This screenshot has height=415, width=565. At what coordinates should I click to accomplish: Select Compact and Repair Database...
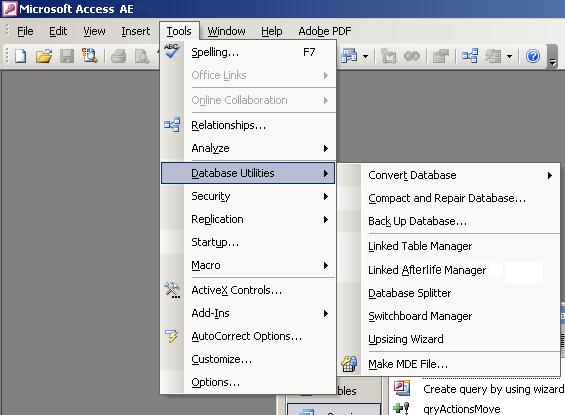(x=449, y=198)
